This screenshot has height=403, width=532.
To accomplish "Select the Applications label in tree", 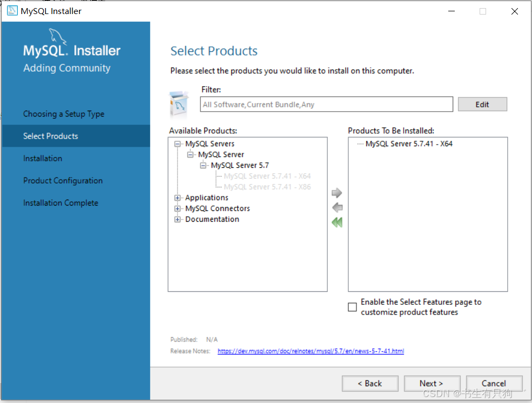I will [207, 197].
